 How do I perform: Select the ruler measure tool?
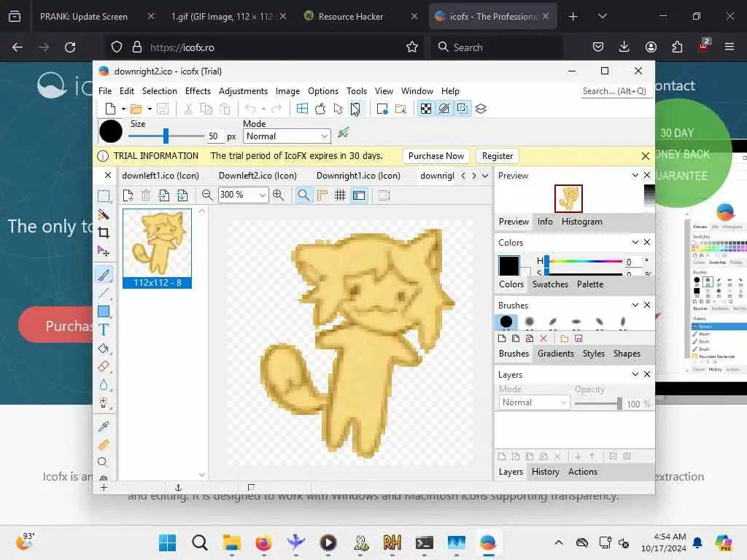(x=104, y=445)
